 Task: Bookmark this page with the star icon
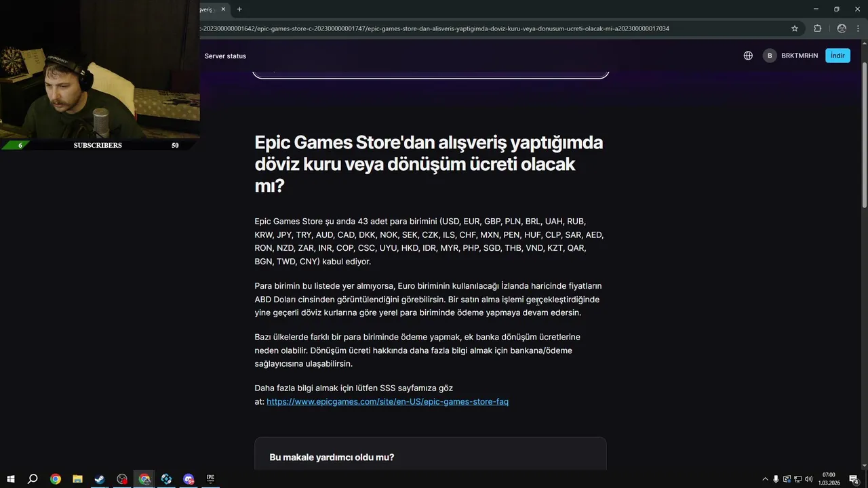coord(795,28)
